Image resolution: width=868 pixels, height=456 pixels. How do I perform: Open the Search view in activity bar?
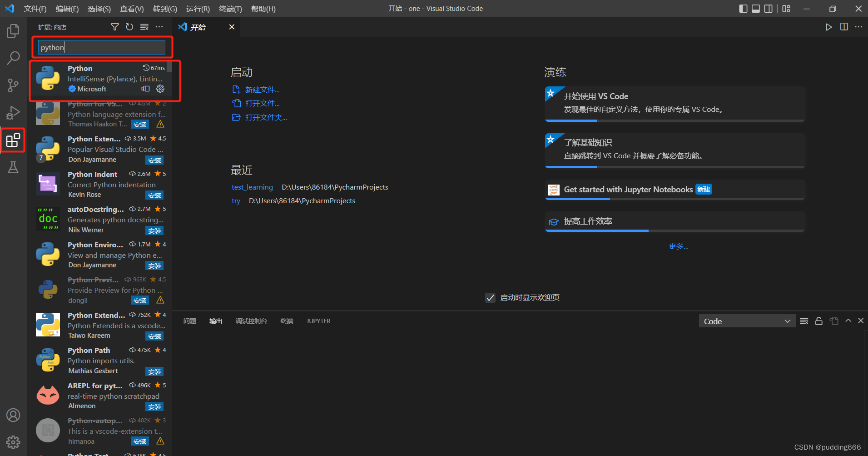(x=13, y=58)
